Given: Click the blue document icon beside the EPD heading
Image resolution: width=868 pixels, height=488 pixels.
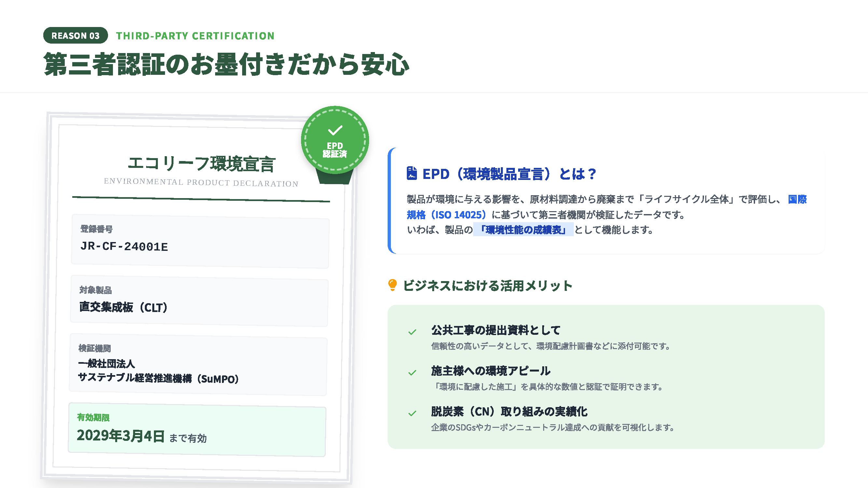Looking at the screenshot, I should (x=411, y=173).
